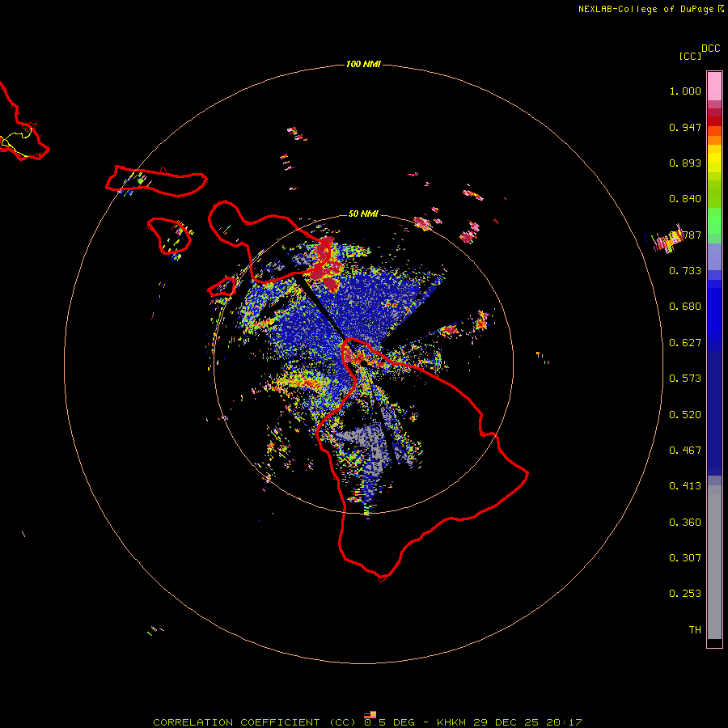The height and width of the screenshot is (728, 728).
Task: Pick the green swatch near 0.840
Action: (x=714, y=194)
